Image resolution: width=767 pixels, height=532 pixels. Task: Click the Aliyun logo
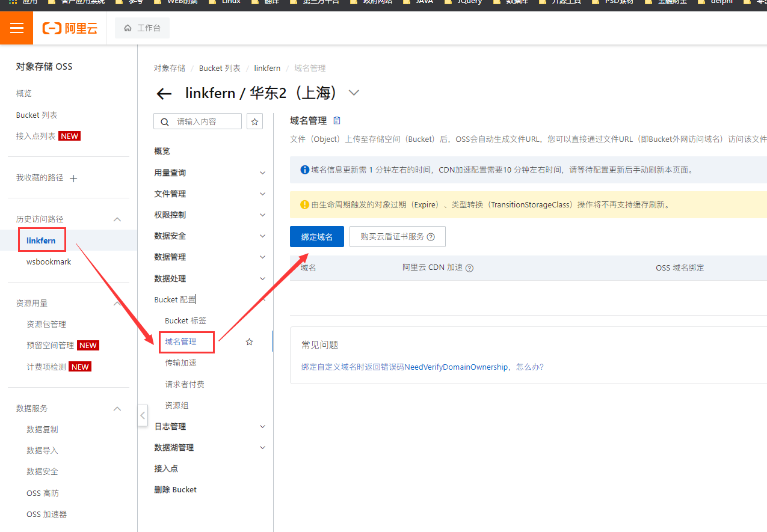70,28
